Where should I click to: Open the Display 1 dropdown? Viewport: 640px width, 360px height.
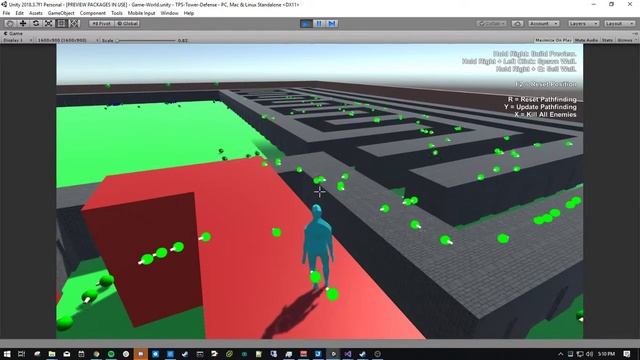pos(18,40)
